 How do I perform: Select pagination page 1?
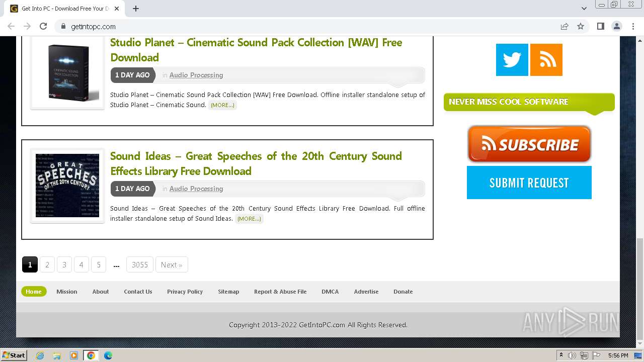(x=30, y=264)
